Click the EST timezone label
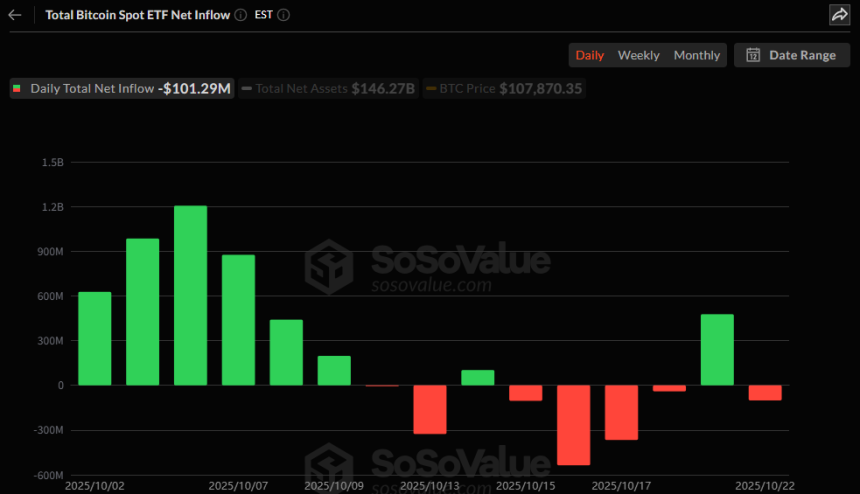 (x=261, y=15)
